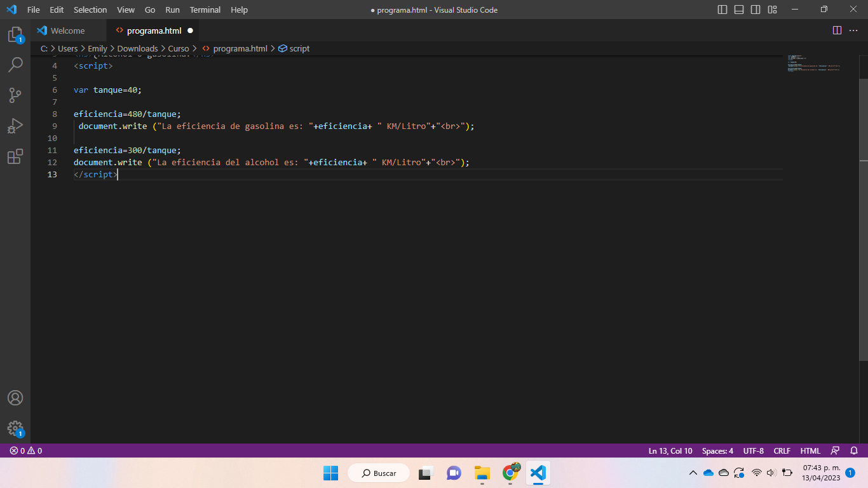868x488 pixels.
Task: Open the Go menu
Action: [150, 10]
